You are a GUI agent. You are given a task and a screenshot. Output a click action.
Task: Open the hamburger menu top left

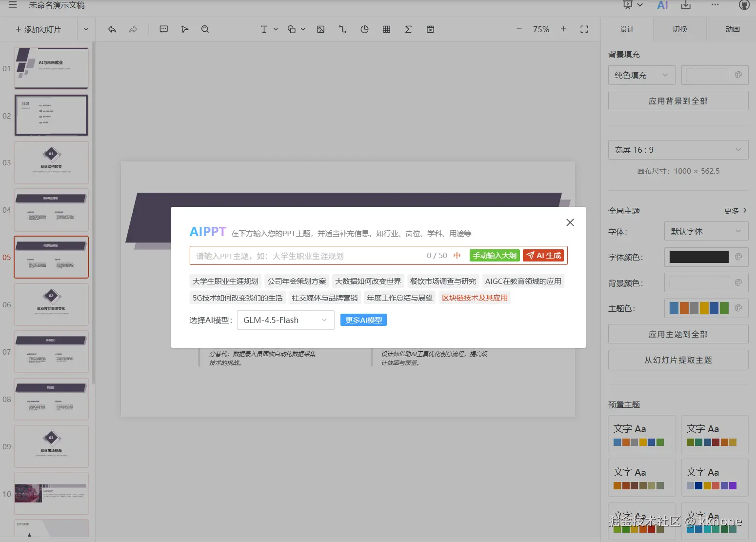[12, 5]
